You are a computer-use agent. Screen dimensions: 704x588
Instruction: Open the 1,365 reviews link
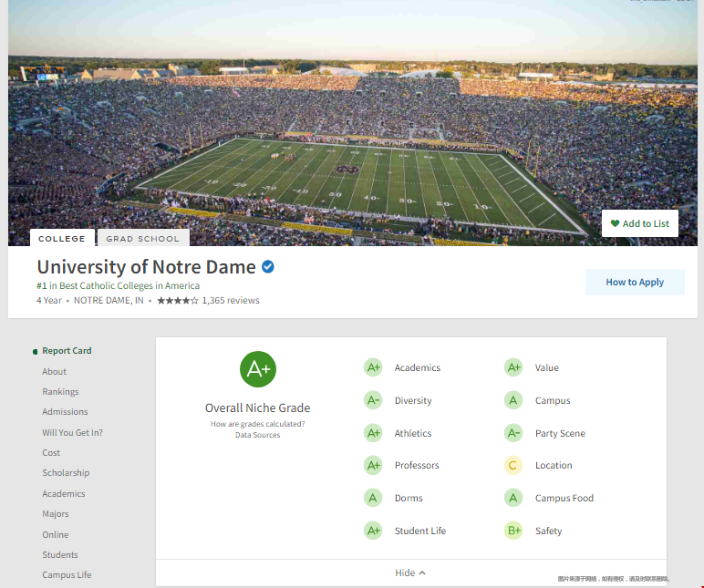click(231, 300)
